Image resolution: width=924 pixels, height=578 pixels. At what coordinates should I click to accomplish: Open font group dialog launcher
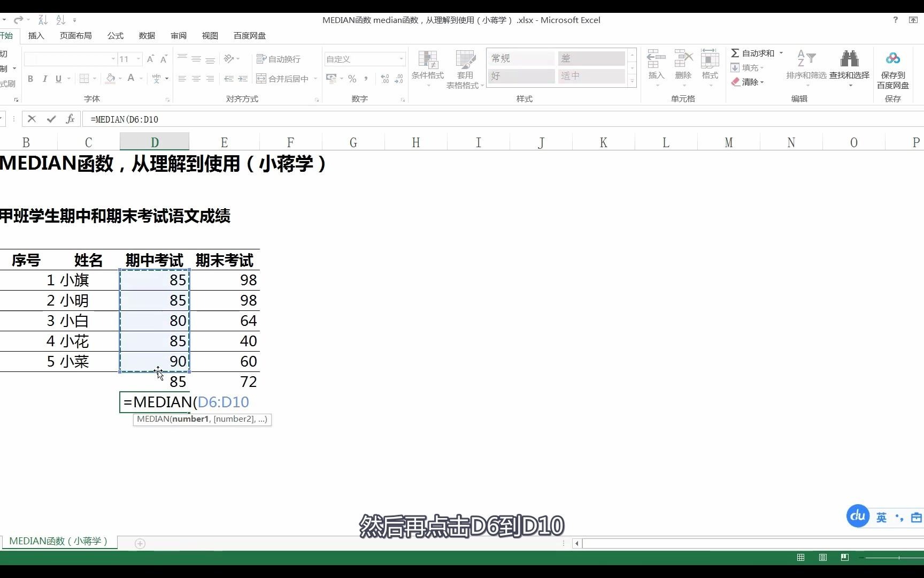point(167,100)
